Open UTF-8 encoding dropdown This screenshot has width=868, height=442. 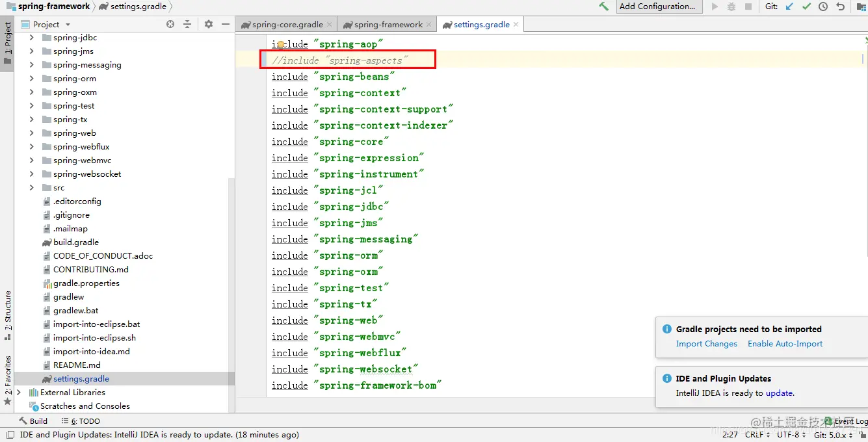coord(791,435)
